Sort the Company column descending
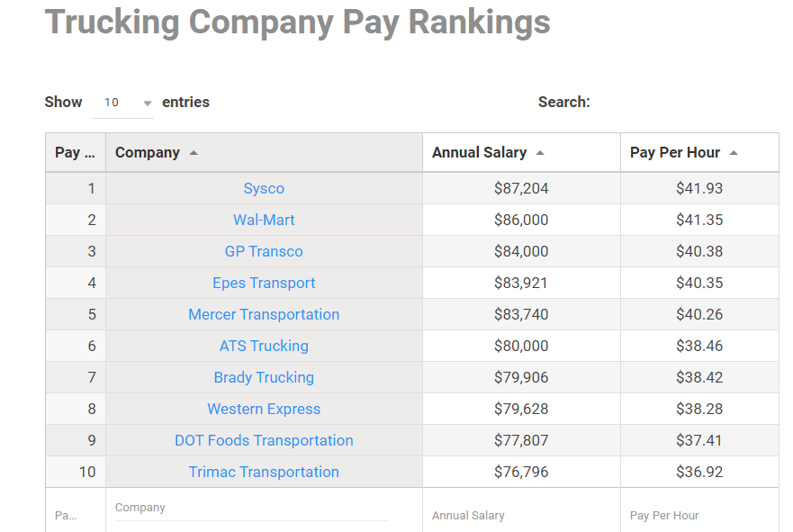The height and width of the screenshot is (532, 793). pos(157,151)
